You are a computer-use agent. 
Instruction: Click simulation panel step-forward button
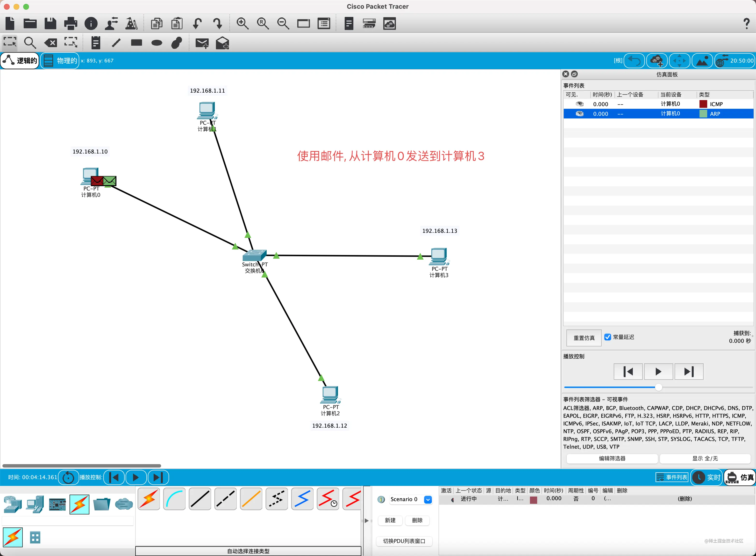pyautogui.click(x=689, y=372)
